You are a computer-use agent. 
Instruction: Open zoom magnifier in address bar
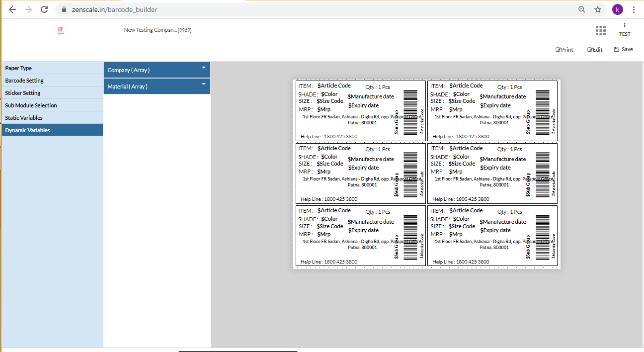point(582,9)
